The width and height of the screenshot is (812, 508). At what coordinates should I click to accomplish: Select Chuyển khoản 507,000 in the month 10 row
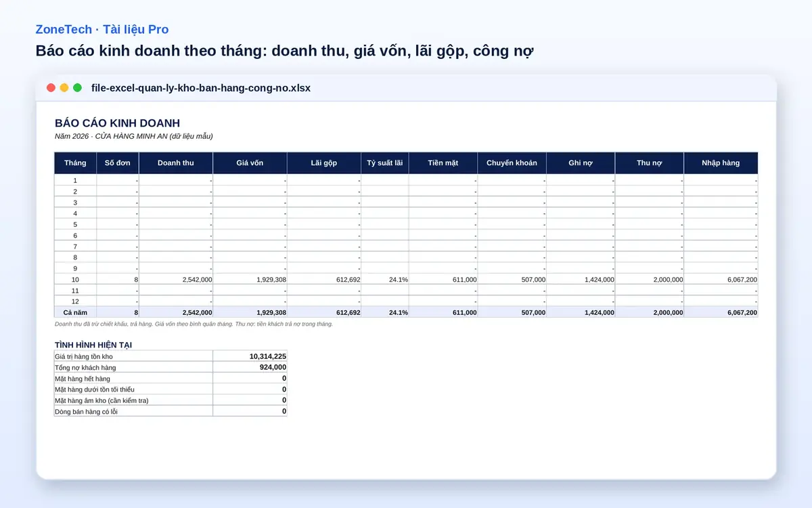pos(512,279)
